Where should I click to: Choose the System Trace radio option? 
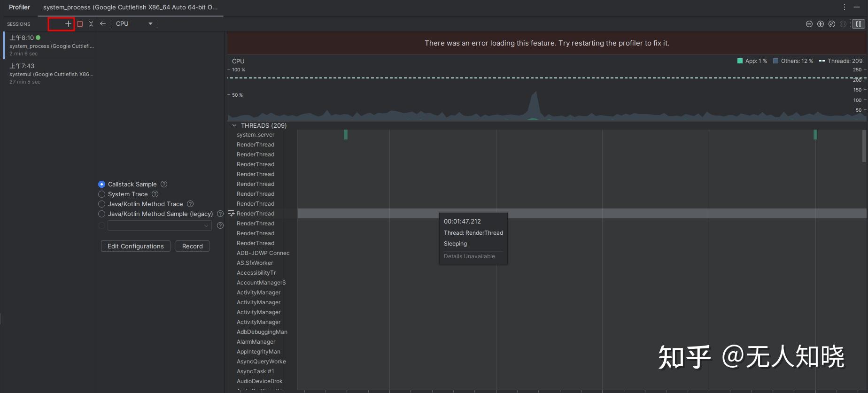(x=101, y=194)
